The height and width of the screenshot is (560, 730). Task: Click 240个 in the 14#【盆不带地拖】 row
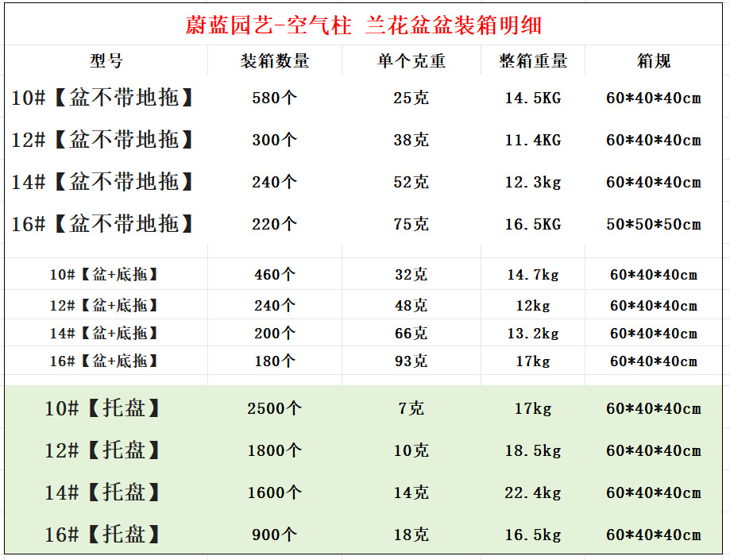(274, 182)
